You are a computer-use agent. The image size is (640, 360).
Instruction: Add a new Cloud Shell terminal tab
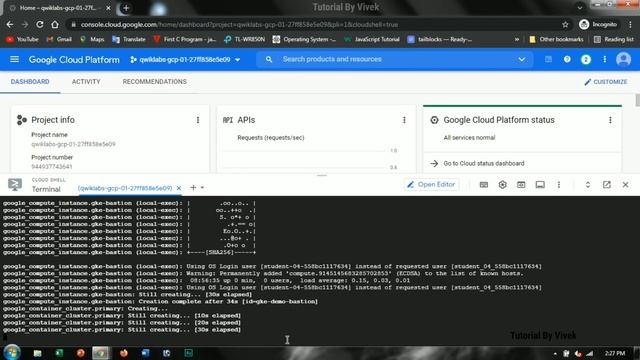click(193, 188)
